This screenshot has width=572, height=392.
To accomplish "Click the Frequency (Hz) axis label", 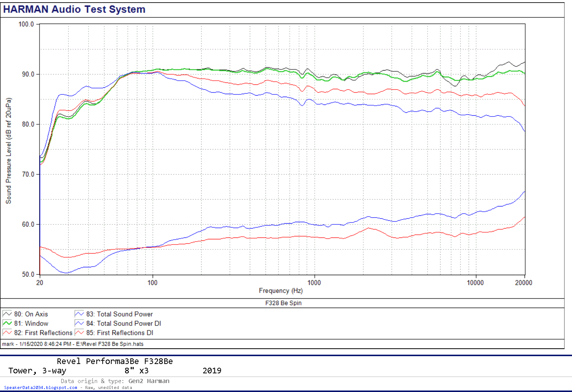I will [281, 291].
